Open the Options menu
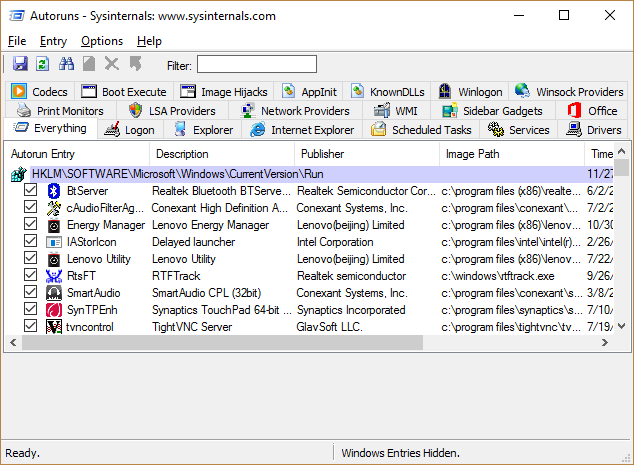 [x=102, y=41]
